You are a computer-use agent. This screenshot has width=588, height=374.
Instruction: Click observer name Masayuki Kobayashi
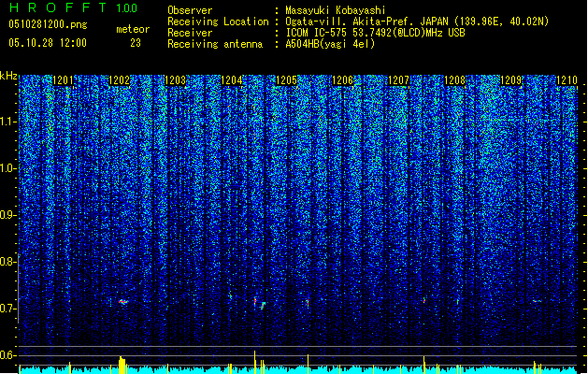coord(336,10)
